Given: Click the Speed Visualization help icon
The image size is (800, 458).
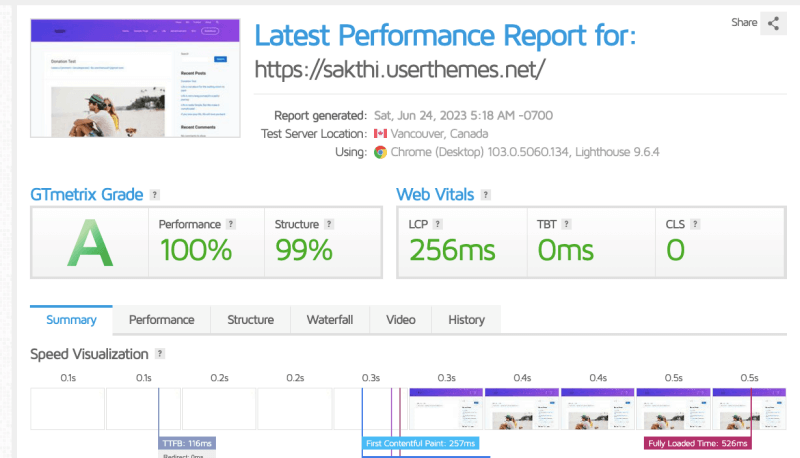Looking at the screenshot, I should [160, 353].
